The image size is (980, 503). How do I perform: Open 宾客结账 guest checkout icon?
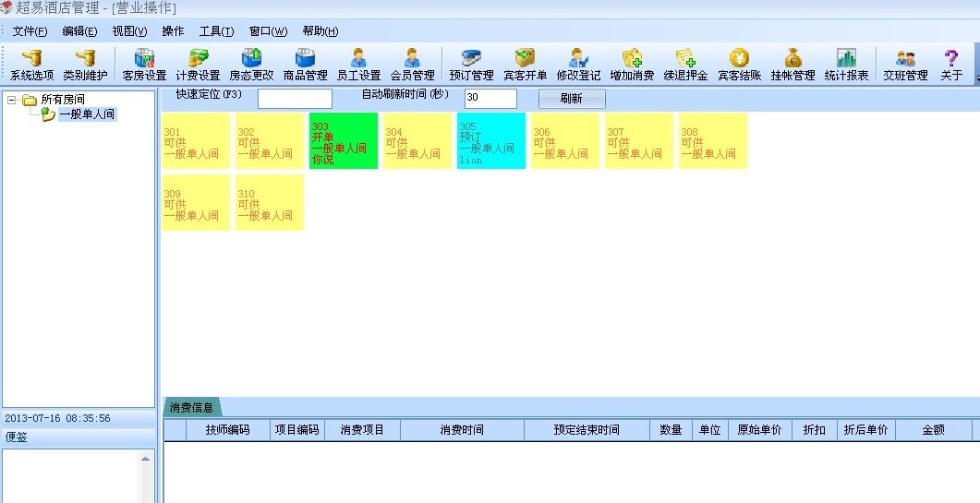[x=739, y=65]
